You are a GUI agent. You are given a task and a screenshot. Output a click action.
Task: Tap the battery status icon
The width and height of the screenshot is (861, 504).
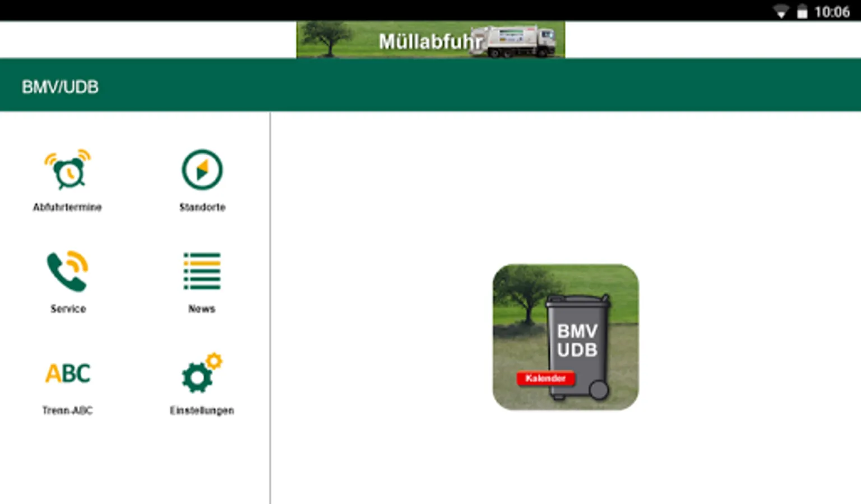click(x=803, y=12)
